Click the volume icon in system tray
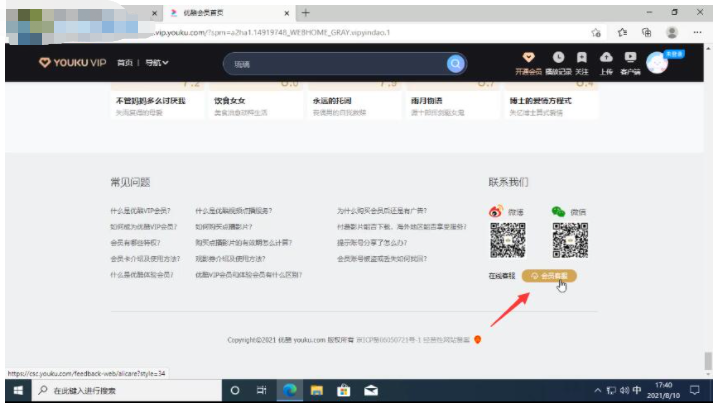Viewport: 718px width, 408px height. 625,390
